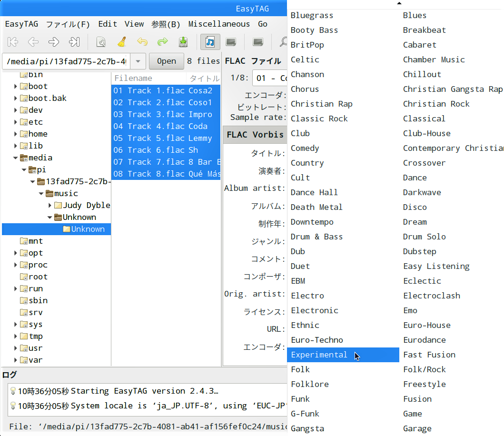Click the grey icon left of the magnifier
This screenshot has height=436, width=504.
pyautogui.click(x=258, y=42)
